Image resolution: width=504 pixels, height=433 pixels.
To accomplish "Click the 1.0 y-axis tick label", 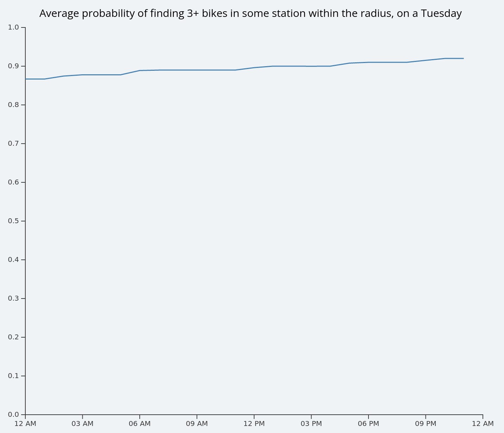I will click(x=13, y=27).
